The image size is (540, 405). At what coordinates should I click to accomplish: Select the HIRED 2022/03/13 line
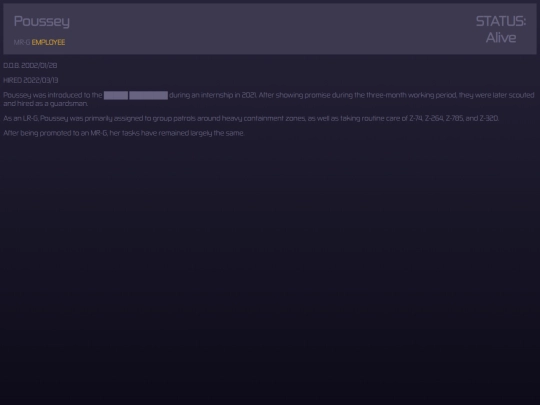point(31,80)
